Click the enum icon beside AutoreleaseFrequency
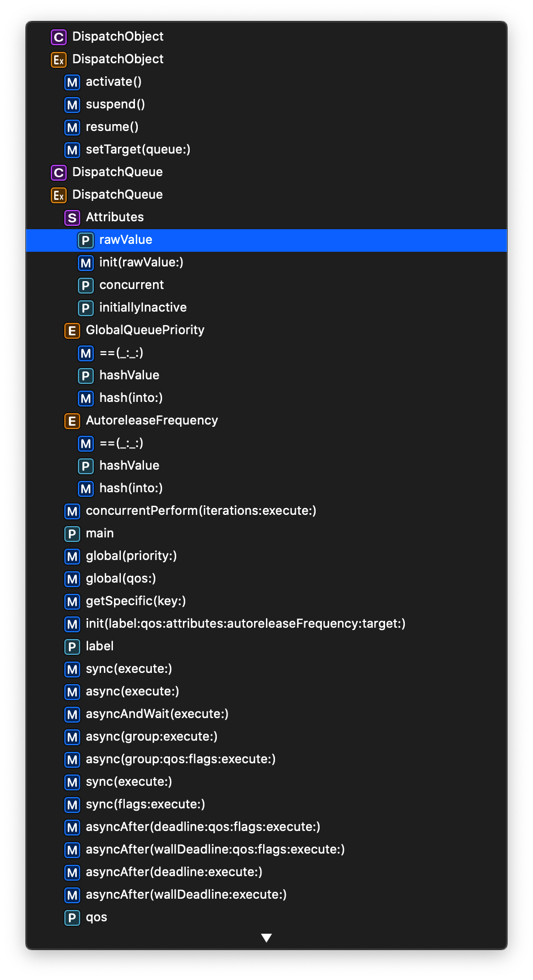Screen dimensions: 533x980 [72, 421]
